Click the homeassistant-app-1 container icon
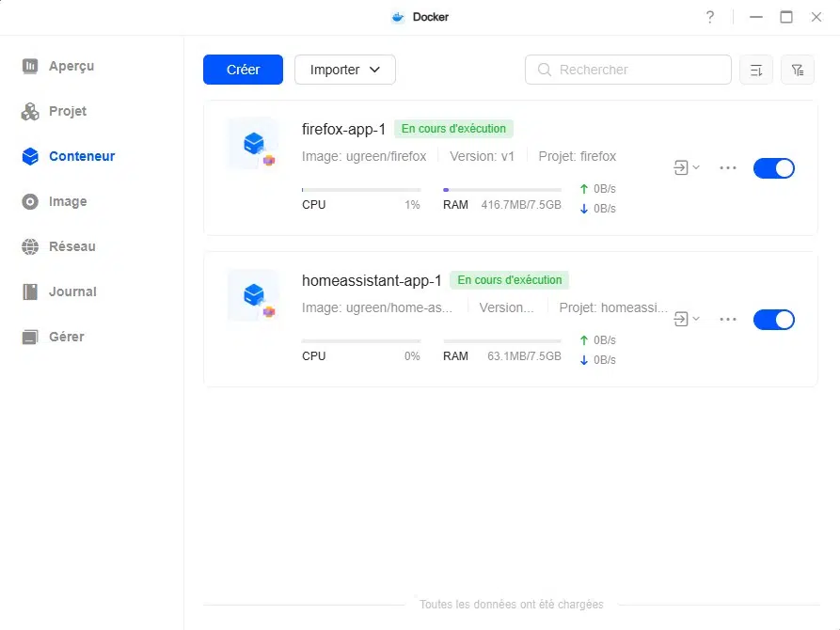Image resolution: width=840 pixels, height=630 pixels. pyautogui.click(x=253, y=295)
